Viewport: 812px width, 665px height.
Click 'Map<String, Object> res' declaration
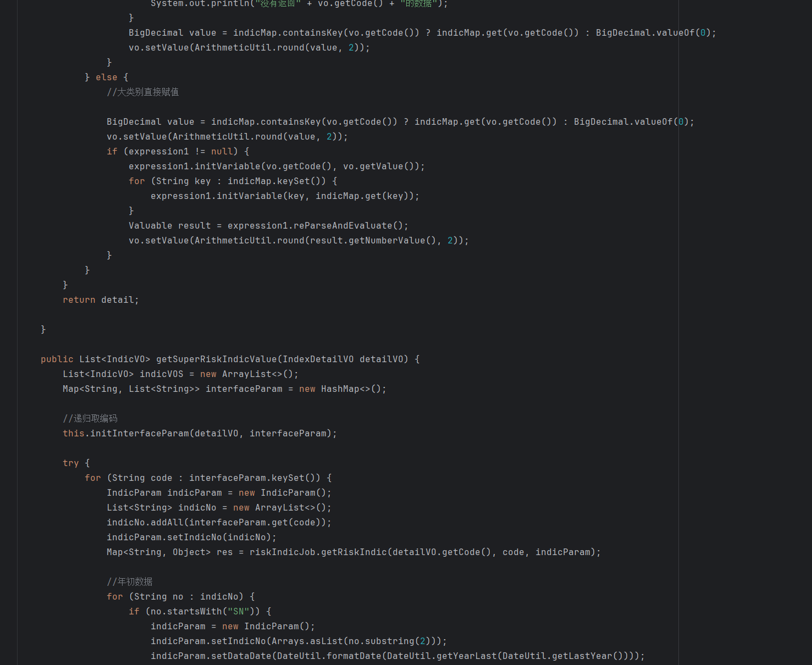click(170, 552)
